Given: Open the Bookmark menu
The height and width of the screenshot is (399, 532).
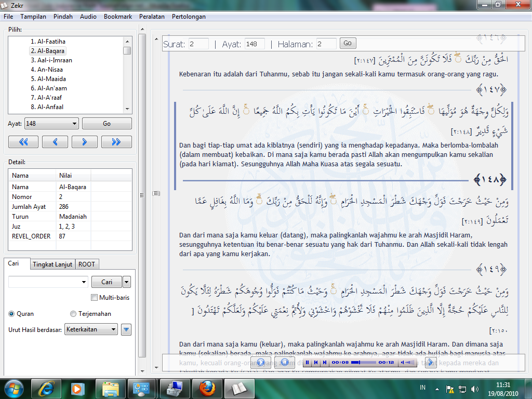Looking at the screenshot, I should point(118,17).
